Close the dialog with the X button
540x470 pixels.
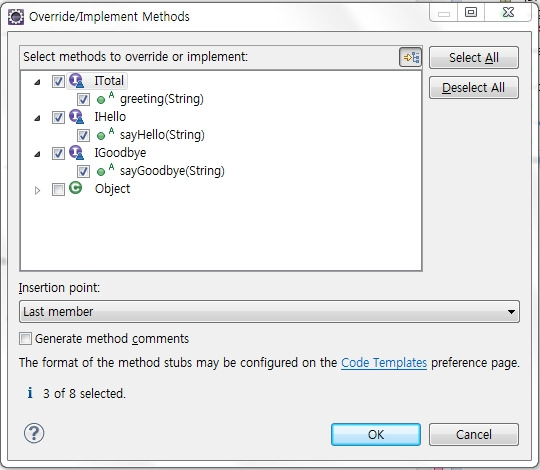pos(508,13)
